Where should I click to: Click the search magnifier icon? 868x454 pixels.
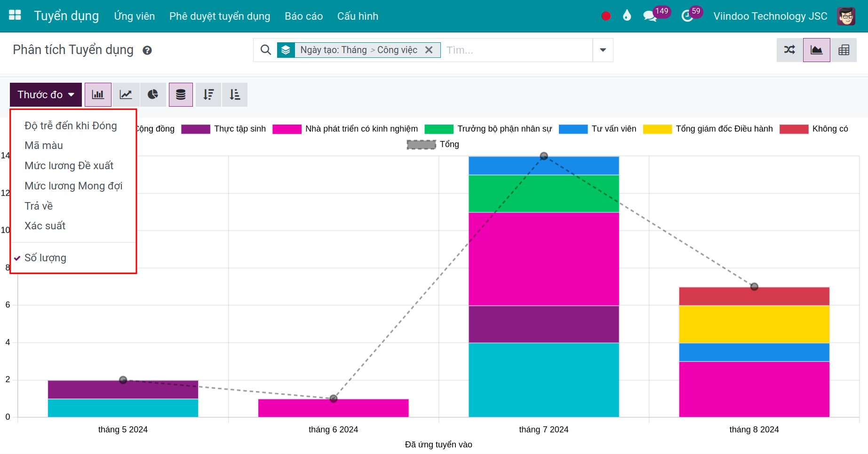click(266, 50)
